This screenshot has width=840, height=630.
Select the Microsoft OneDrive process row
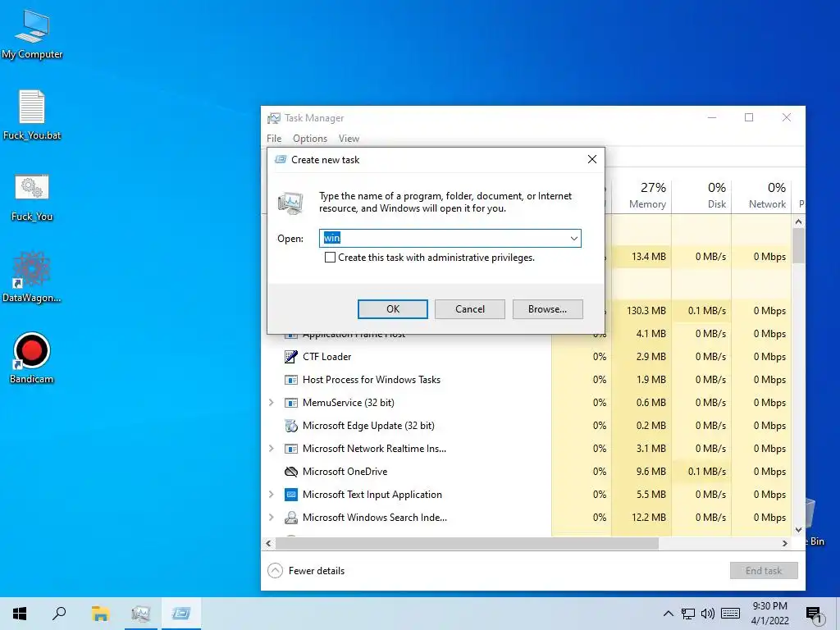(x=527, y=472)
